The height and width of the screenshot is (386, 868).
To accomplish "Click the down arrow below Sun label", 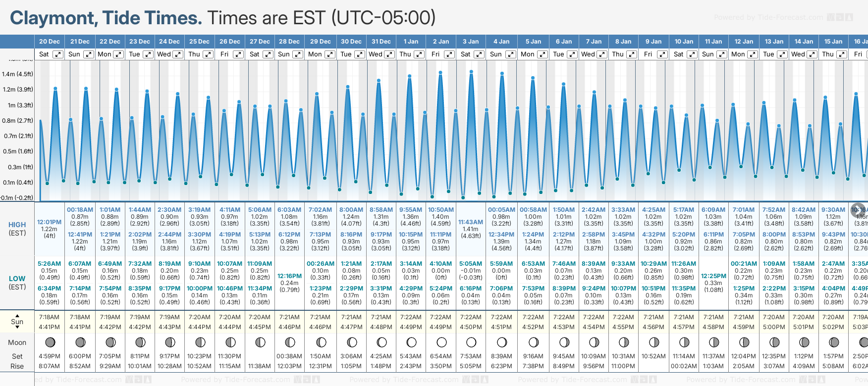I will click(x=17, y=328).
